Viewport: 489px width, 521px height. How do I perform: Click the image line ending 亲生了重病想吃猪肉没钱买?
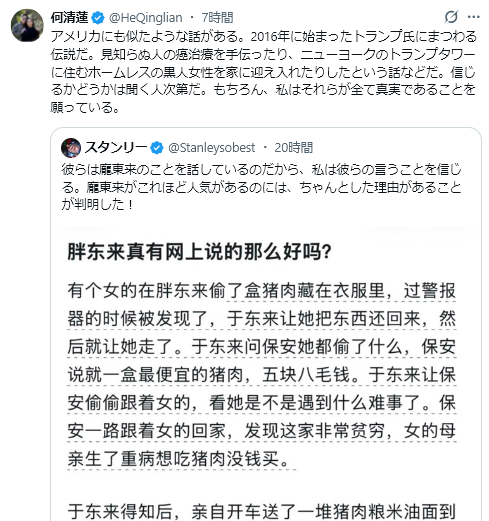[179, 459]
